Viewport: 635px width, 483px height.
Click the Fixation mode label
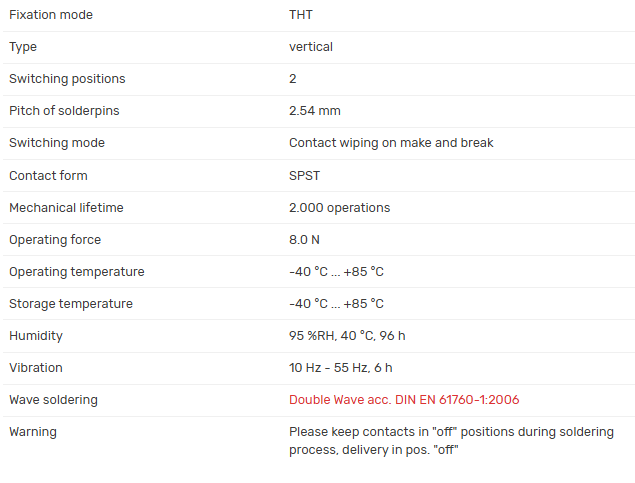[x=50, y=15]
